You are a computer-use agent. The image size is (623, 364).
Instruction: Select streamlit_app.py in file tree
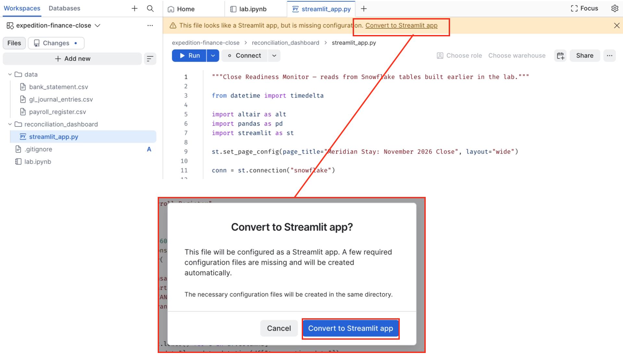83,137
